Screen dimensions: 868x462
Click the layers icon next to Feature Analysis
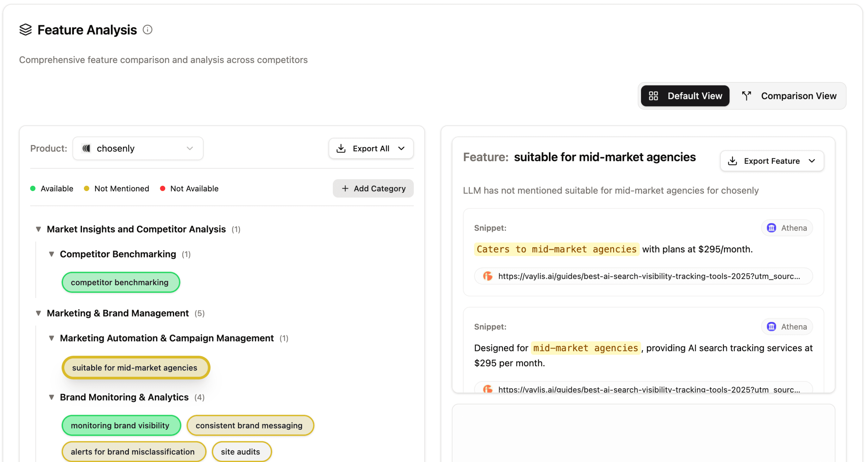(x=25, y=30)
